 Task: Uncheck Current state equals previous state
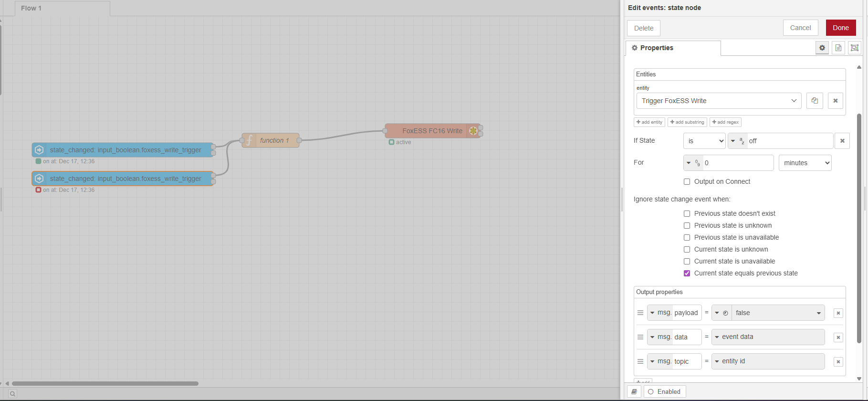[x=687, y=274]
